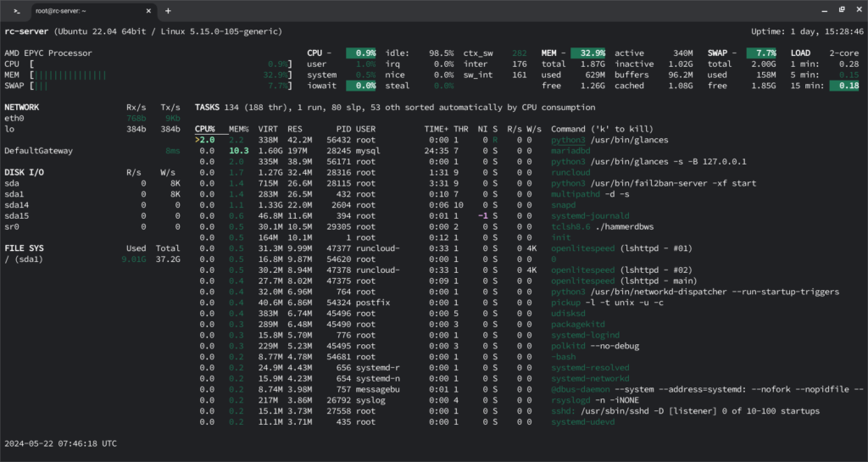Click the CPU% column header
Image resolution: width=868 pixels, height=462 pixels.
(x=205, y=130)
